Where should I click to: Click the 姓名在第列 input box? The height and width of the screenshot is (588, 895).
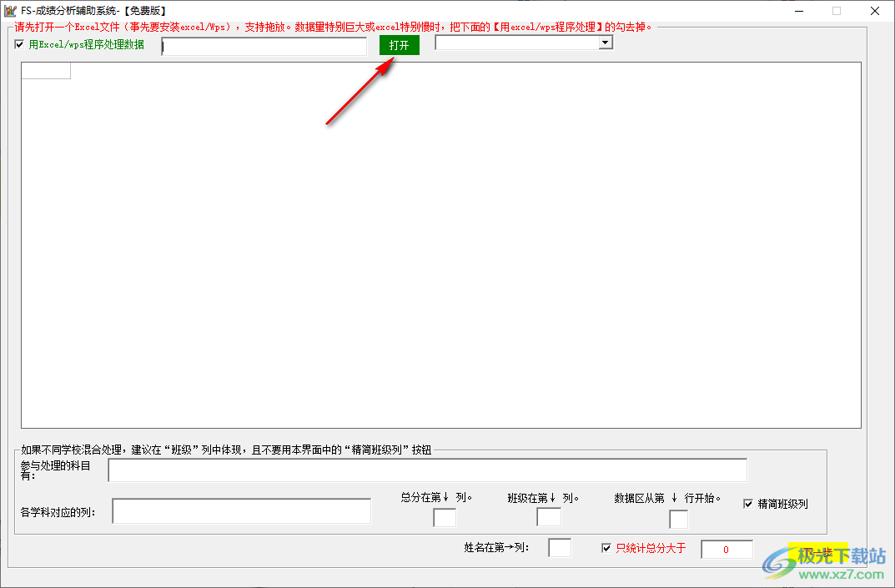tap(560, 547)
